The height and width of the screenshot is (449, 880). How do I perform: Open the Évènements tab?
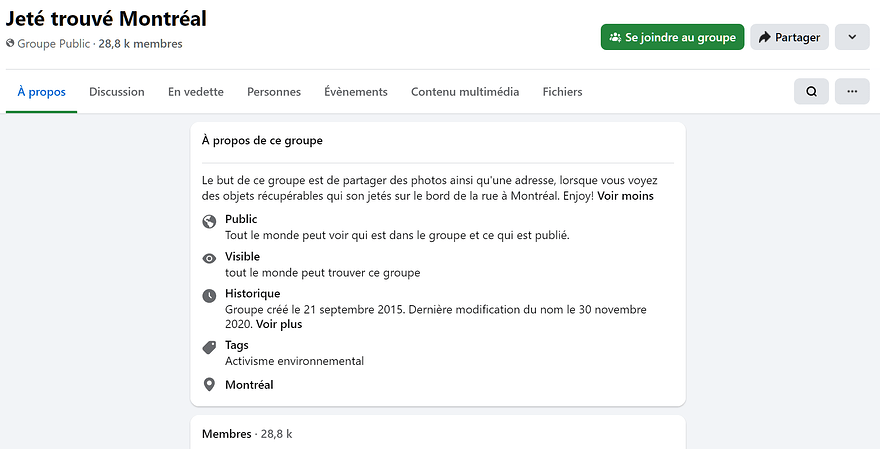[356, 91]
